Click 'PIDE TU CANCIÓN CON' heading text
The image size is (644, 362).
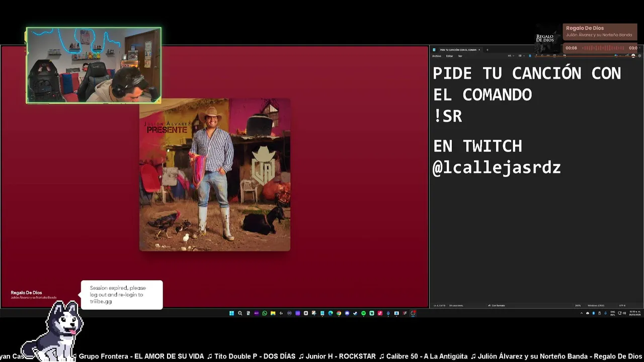527,73
